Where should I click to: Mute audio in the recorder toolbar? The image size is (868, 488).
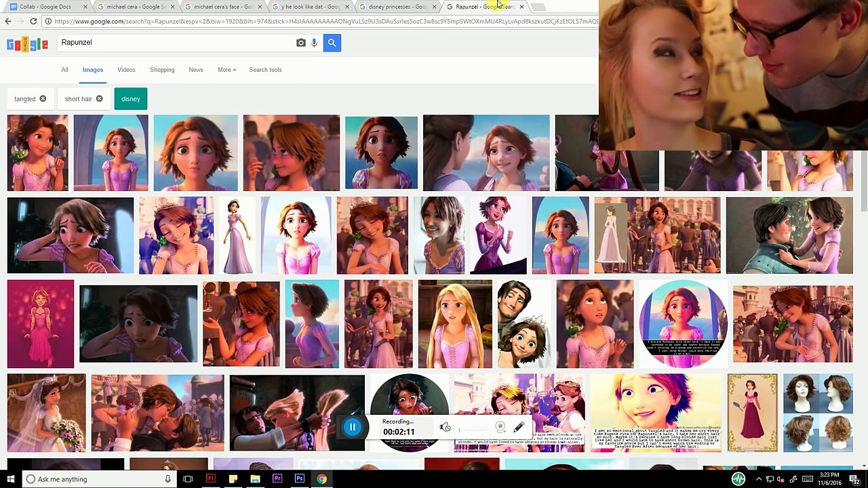pos(445,427)
